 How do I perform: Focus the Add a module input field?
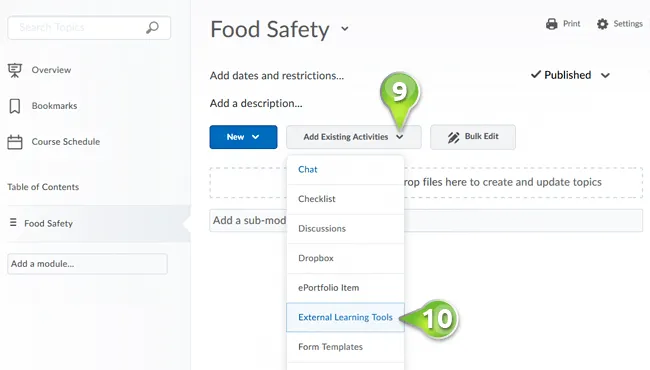click(87, 264)
